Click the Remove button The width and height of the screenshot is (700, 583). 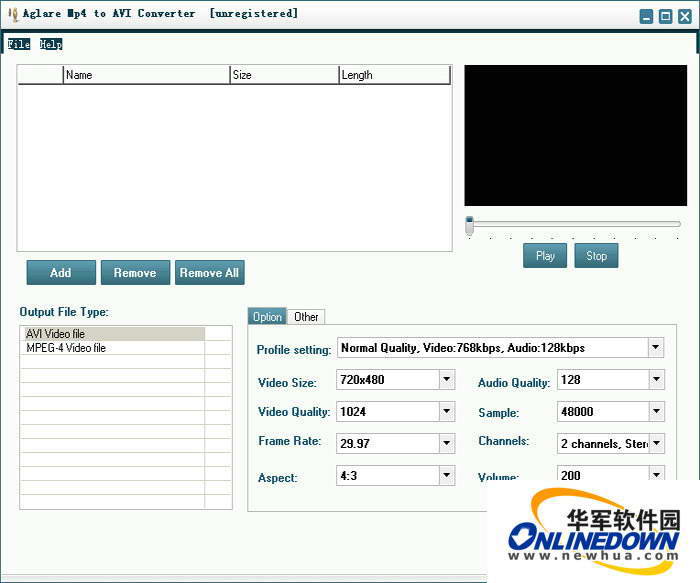135,272
